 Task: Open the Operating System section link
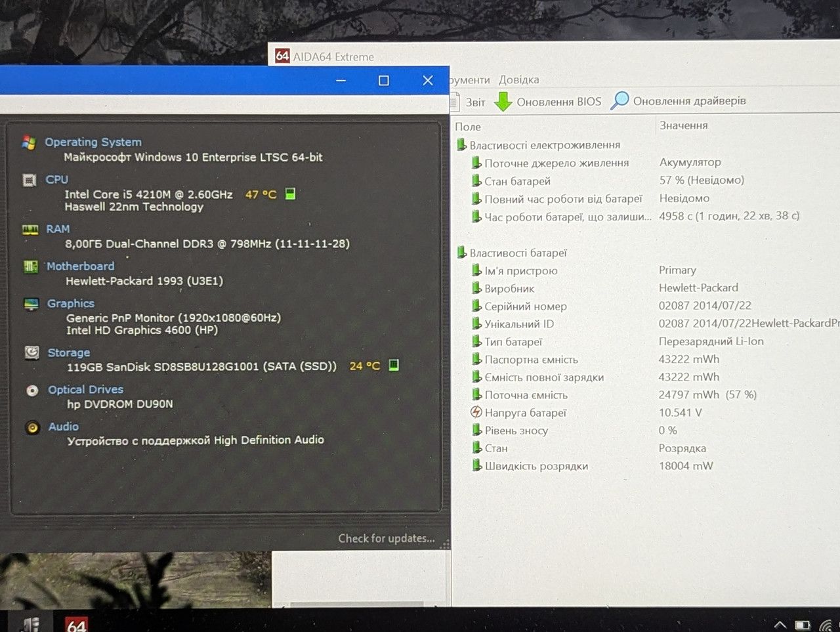(x=93, y=142)
